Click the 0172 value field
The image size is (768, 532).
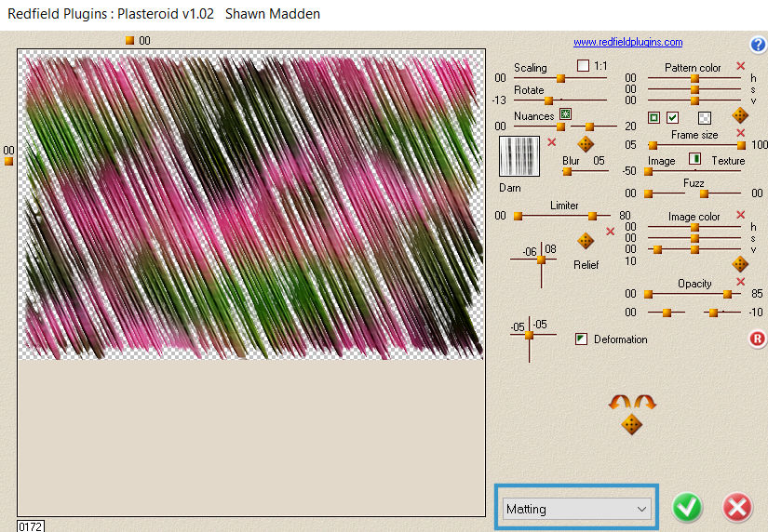pyautogui.click(x=31, y=526)
